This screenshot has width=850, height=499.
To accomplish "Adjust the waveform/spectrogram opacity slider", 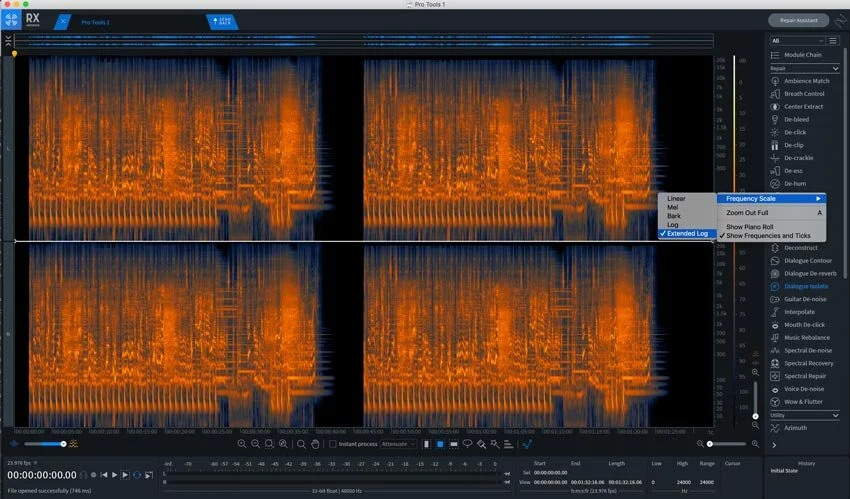I will click(x=45, y=444).
